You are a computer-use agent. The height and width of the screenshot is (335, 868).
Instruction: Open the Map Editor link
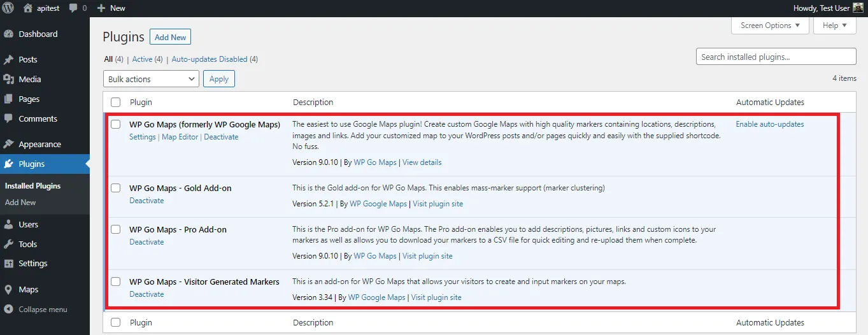tap(180, 137)
